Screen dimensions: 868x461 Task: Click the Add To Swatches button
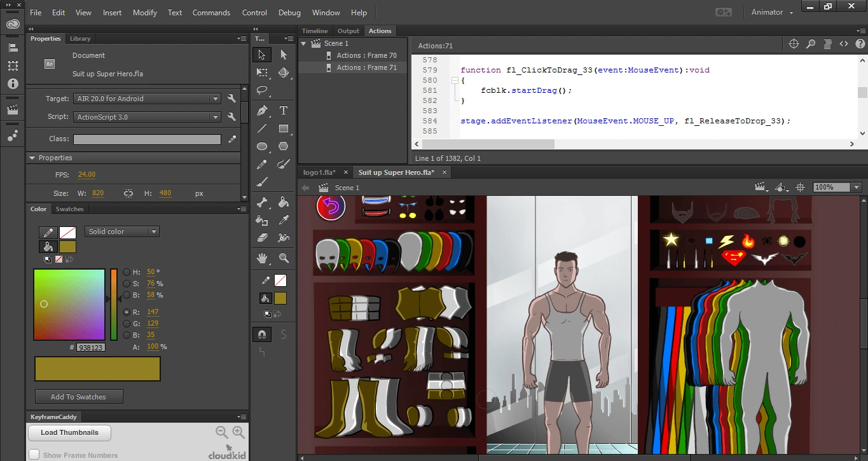coord(79,397)
